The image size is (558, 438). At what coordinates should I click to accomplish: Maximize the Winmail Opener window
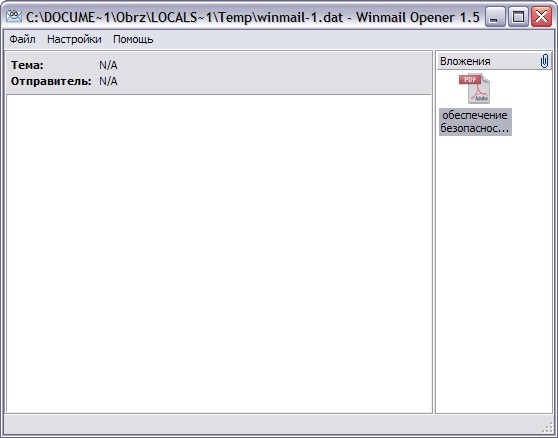click(518, 16)
